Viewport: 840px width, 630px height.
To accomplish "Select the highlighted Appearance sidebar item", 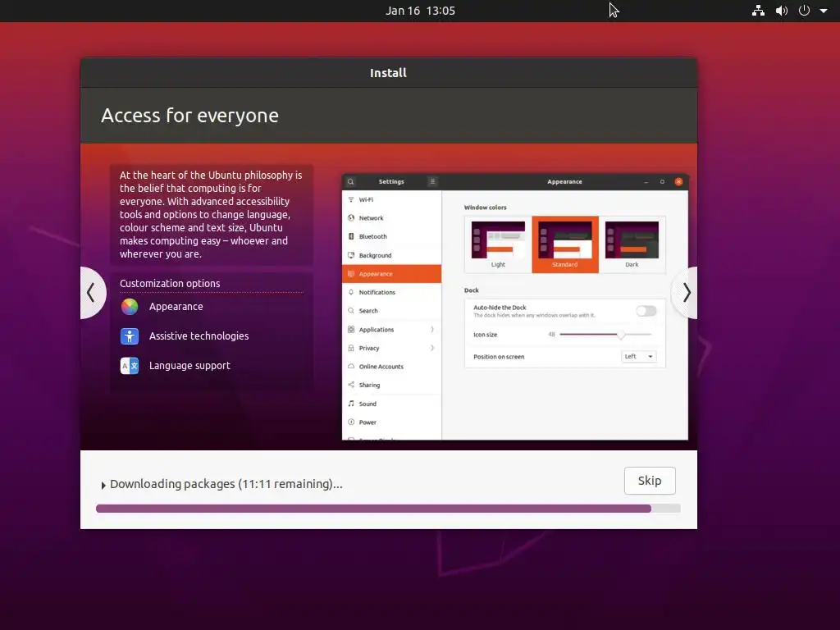I will (391, 274).
